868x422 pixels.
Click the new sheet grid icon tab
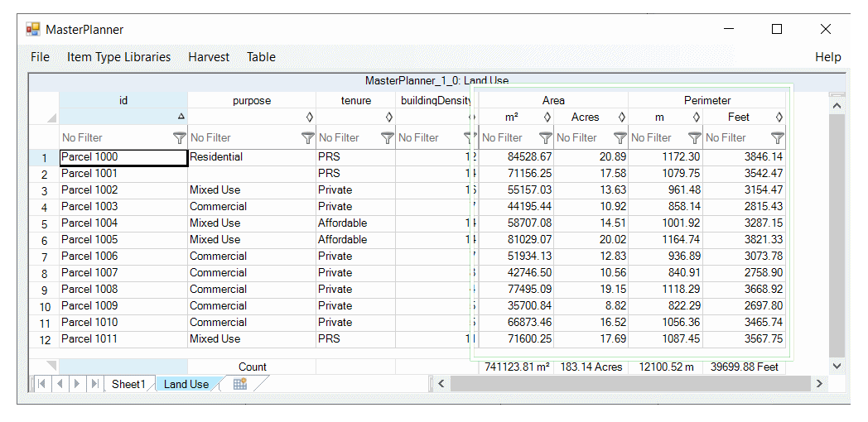(x=239, y=384)
